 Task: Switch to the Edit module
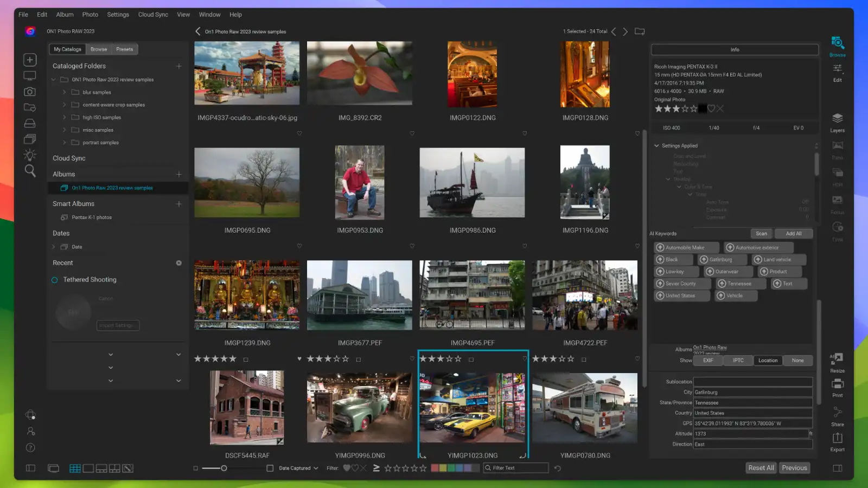[x=837, y=72]
